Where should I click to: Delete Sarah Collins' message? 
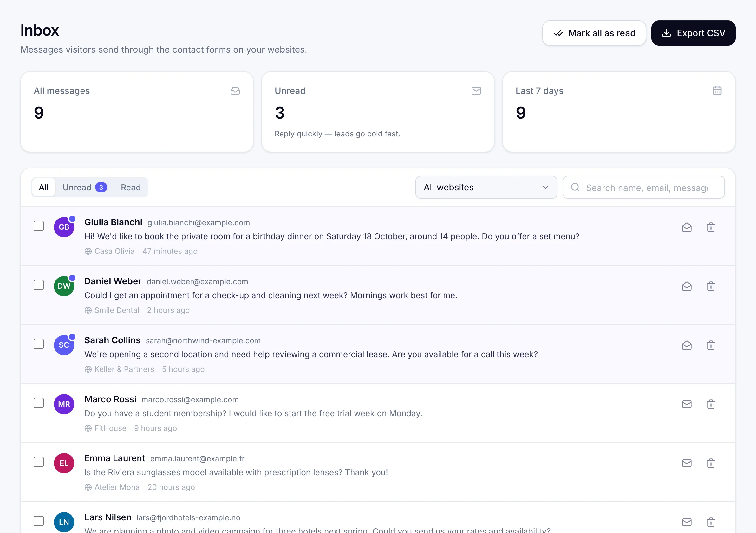pyautogui.click(x=711, y=345)
